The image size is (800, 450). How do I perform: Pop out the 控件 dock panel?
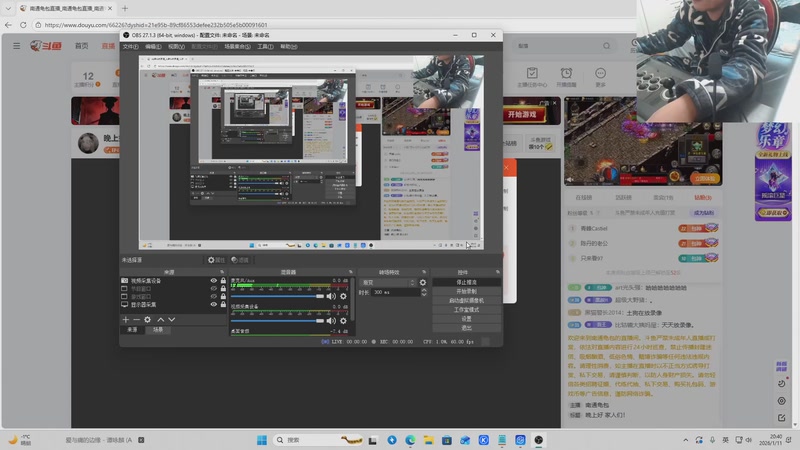click(497, 272)
